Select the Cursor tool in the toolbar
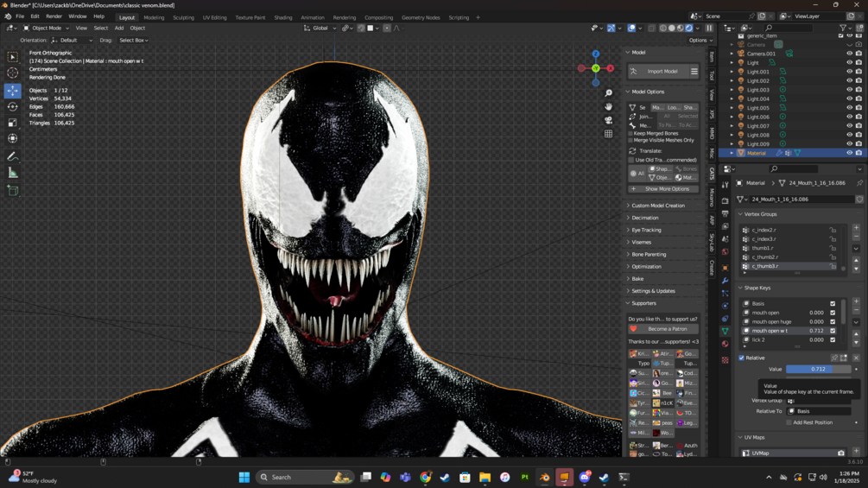Screen dimensions: 868x488 pos(12,73)
